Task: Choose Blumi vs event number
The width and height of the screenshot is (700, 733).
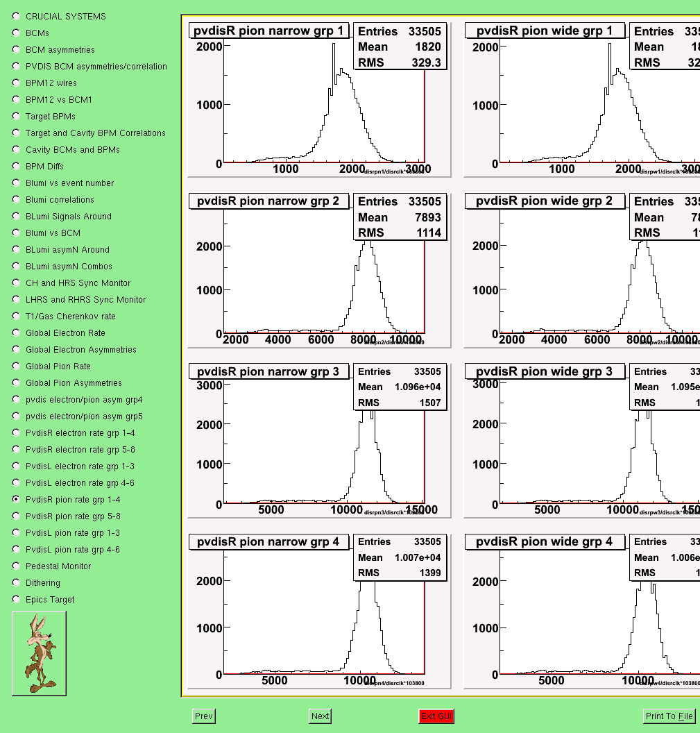Action: click(x=17, y=183)
